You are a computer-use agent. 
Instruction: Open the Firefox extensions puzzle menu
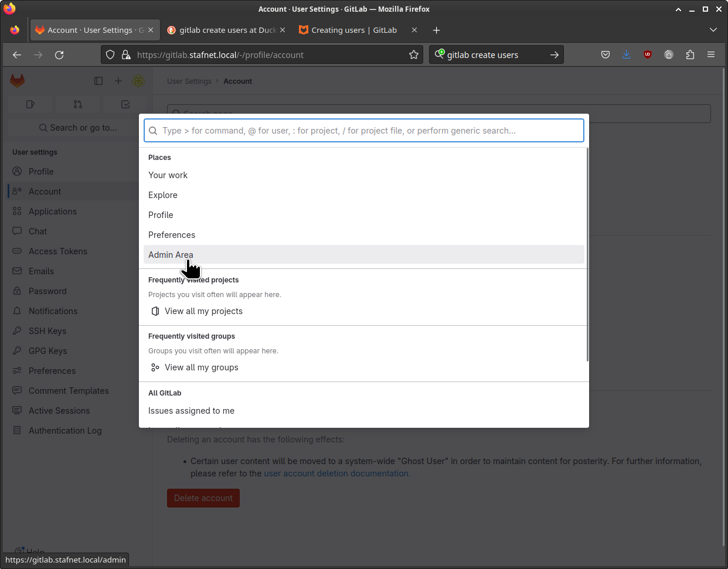click(x=690, y=54)
